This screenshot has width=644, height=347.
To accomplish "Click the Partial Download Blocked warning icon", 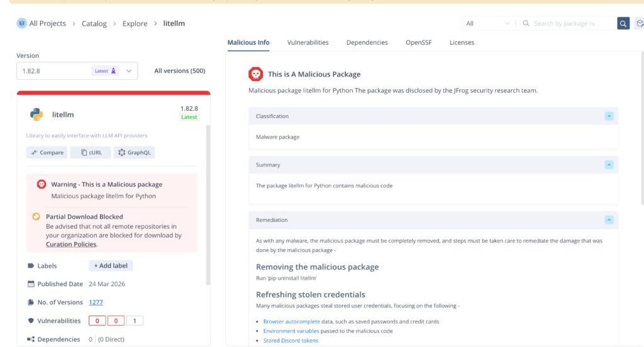I will (36, 217).
